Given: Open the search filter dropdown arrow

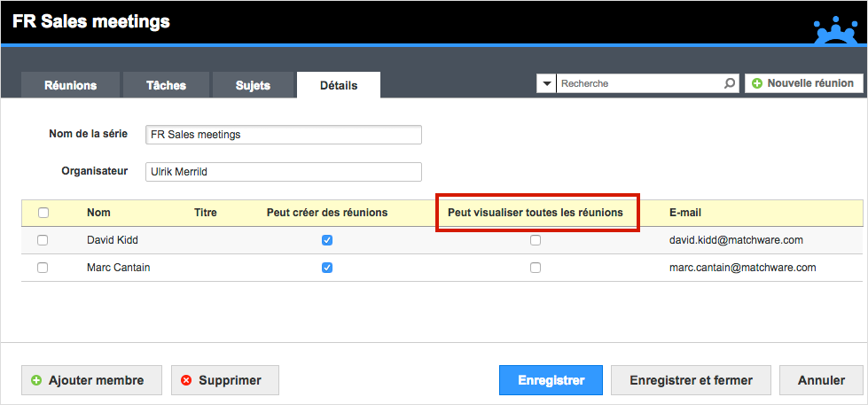Looking at the screenshot, I should (546, 83).
